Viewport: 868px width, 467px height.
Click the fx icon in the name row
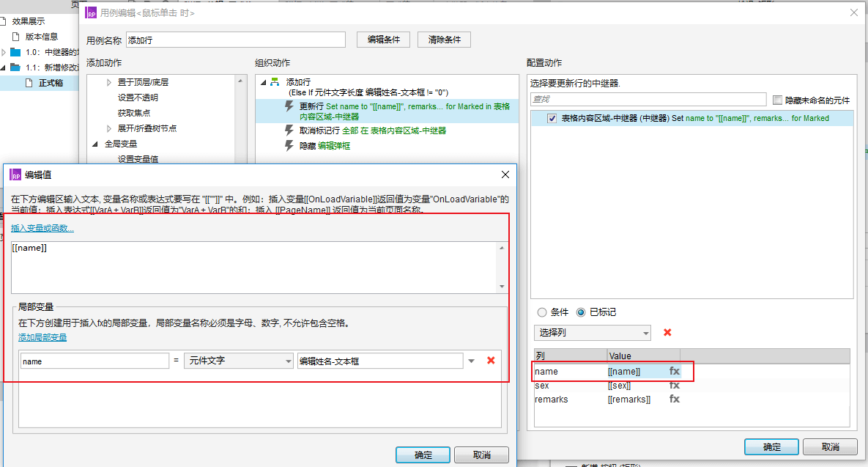pos(674,371)
